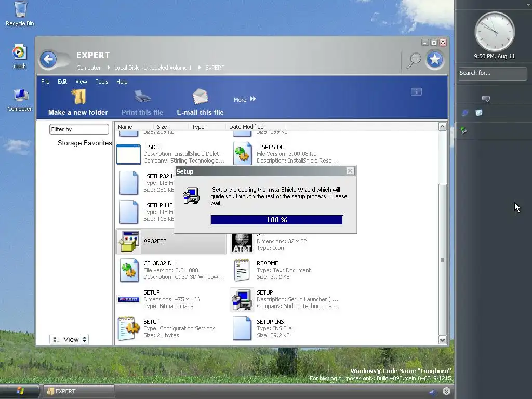Open the Help menu

(x=122, y=82)
